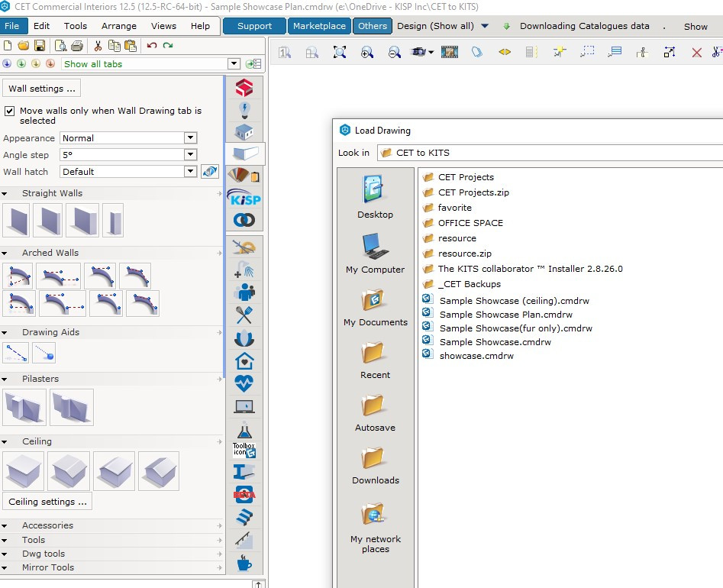
Task: Collapse the Pilasters section
Action: tap(4, 379)
